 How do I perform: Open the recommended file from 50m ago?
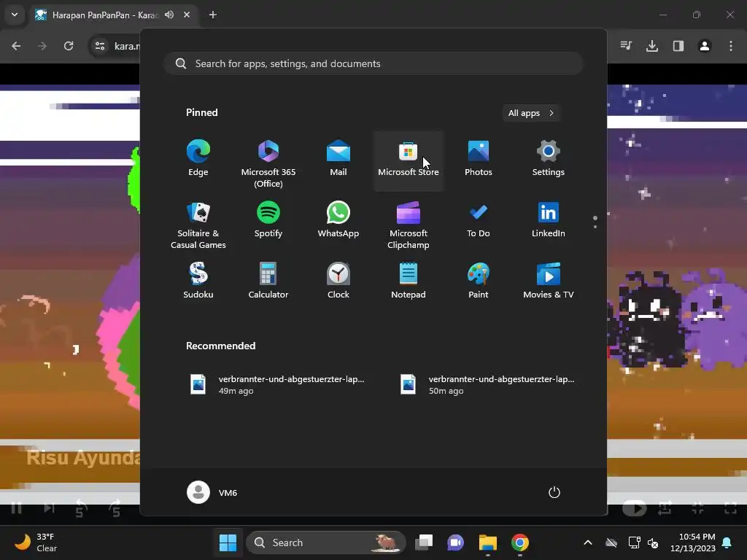click(x=488, y=385)
